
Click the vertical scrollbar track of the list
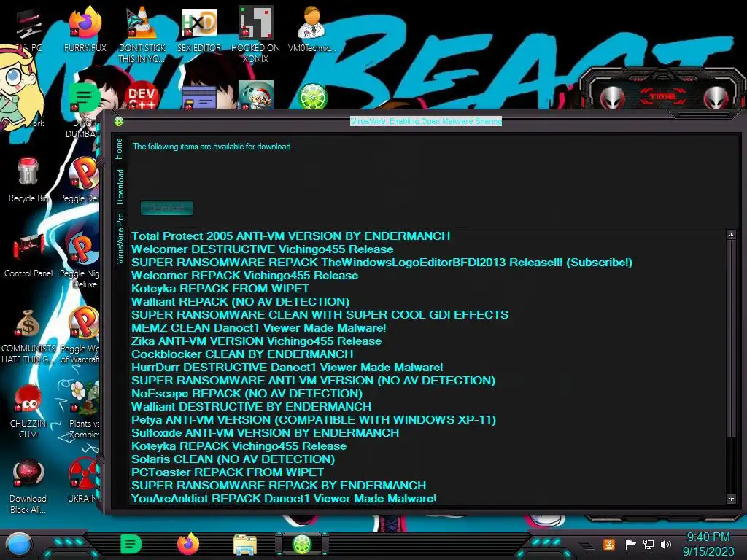pyautogui.click(x=731, y=467)
